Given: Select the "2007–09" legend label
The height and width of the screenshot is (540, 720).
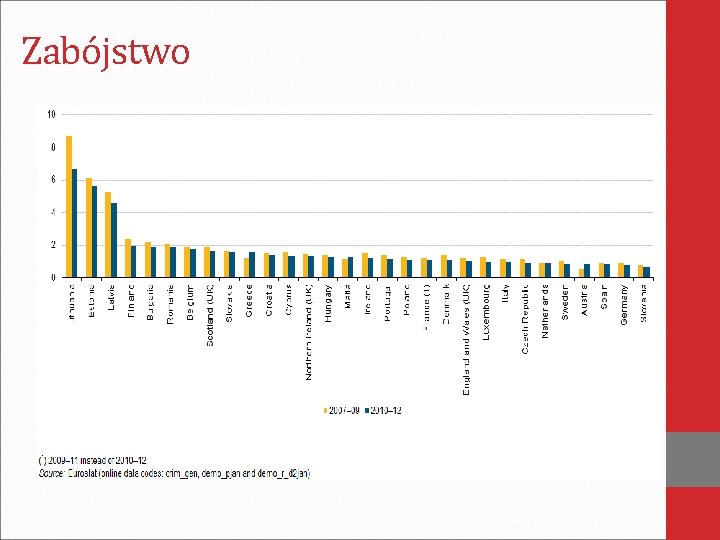Looking at the screenshot, I should (344, 411).
